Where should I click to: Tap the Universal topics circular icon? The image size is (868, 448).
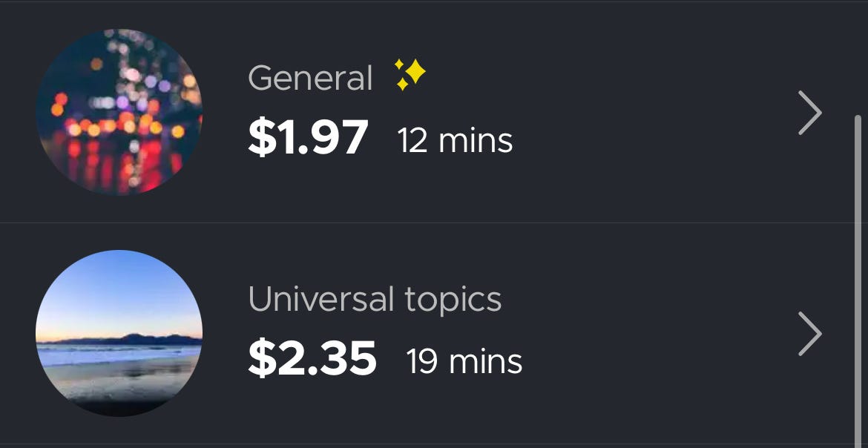pos(119,334)
